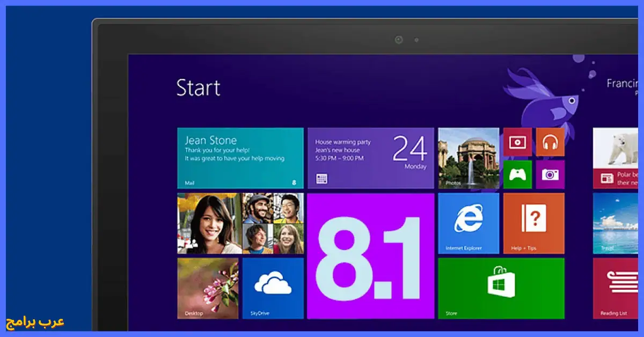
Task: Open the Photos tile
Action: [x=469, y=158]
